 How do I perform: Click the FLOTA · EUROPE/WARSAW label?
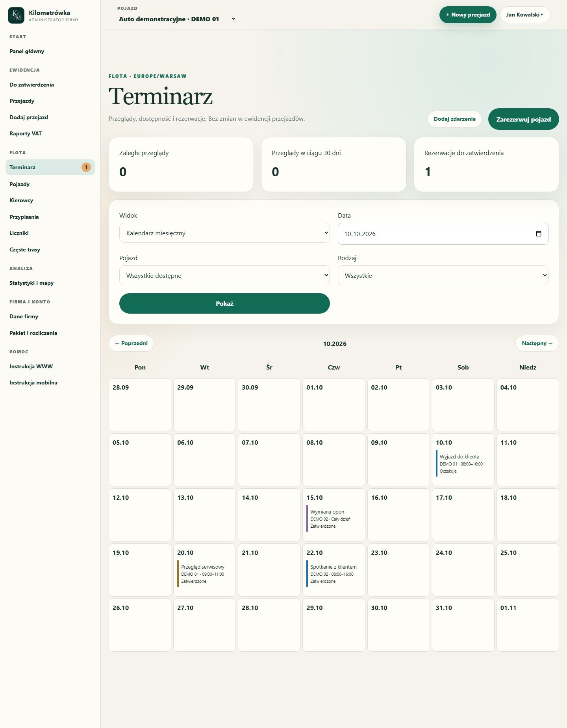(x=148, y=76)
